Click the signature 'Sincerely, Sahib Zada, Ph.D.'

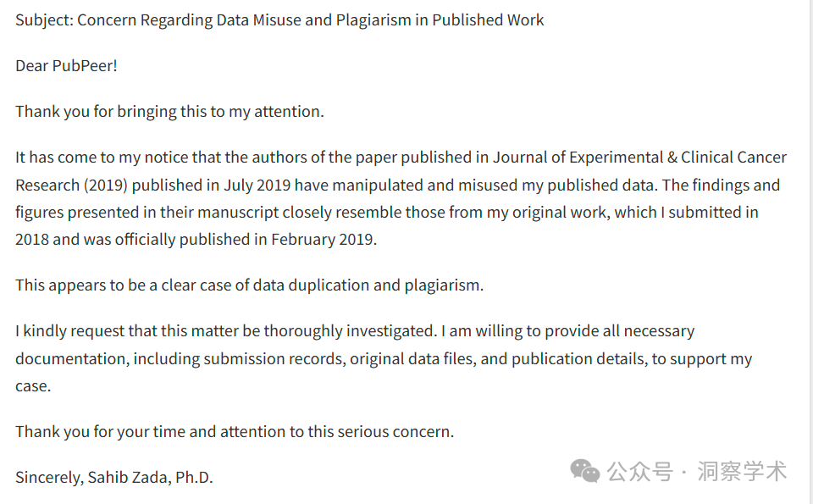[x=114, y=477]
